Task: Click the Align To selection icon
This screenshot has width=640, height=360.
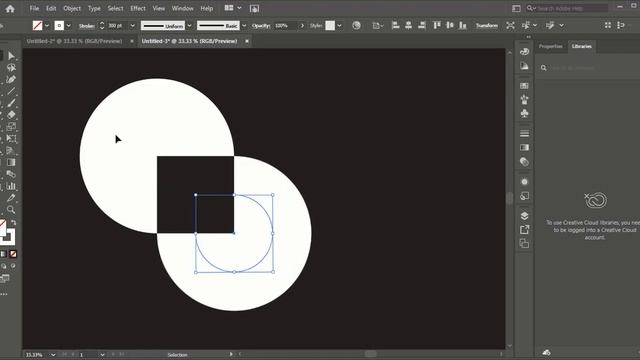Action: tap(378, 26)
